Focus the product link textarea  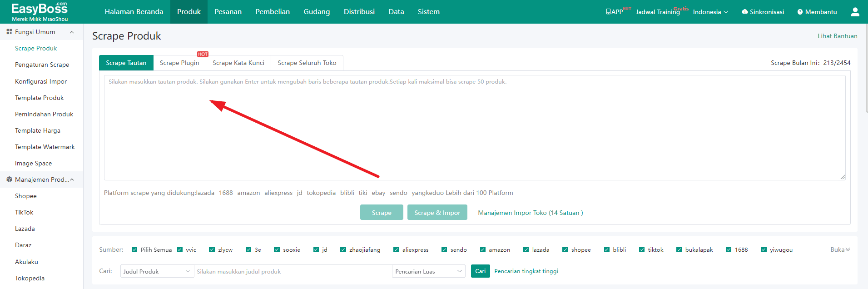(475, 128)
